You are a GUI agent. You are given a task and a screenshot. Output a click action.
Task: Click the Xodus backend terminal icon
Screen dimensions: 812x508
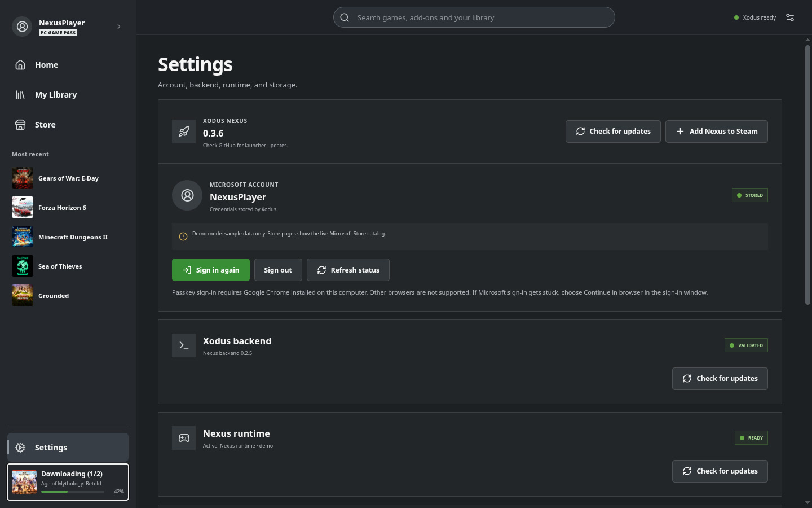[x=184, y=345]
